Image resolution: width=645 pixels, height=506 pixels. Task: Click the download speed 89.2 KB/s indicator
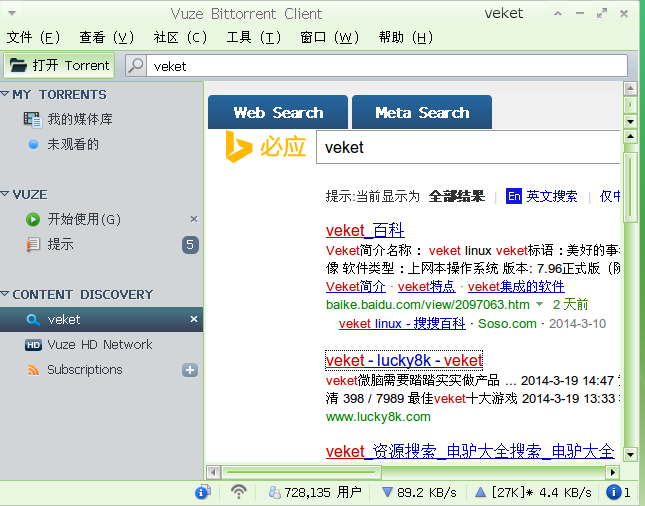(419, 492)
